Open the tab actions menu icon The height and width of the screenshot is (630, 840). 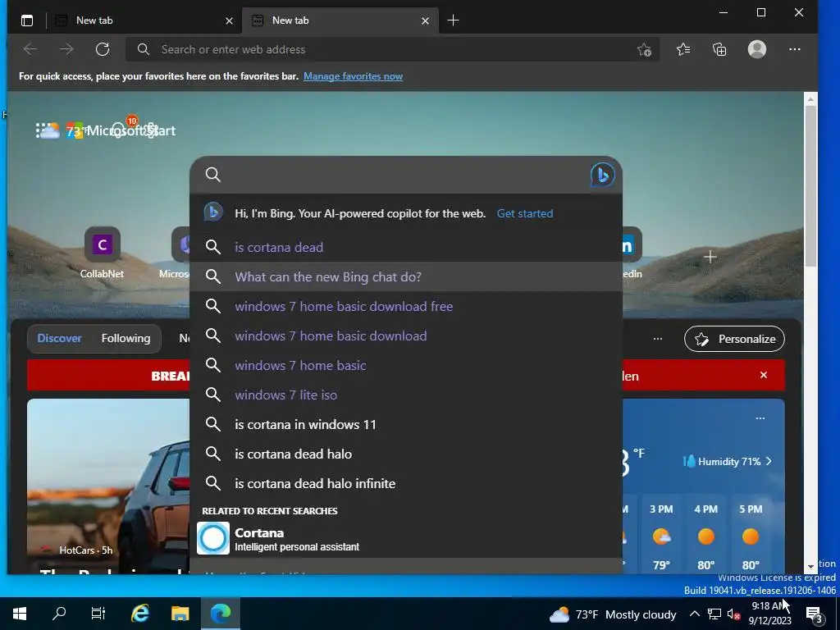27,21
